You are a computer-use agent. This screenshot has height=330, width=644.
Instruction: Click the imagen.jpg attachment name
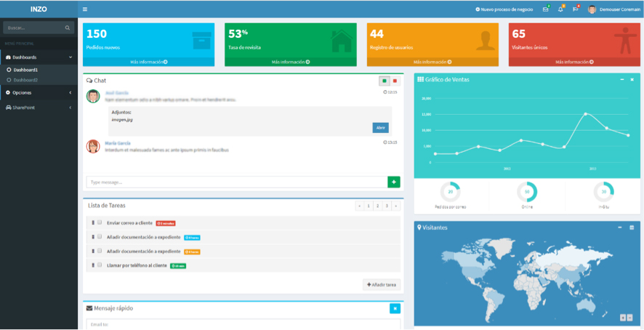[x=122, y=120]
